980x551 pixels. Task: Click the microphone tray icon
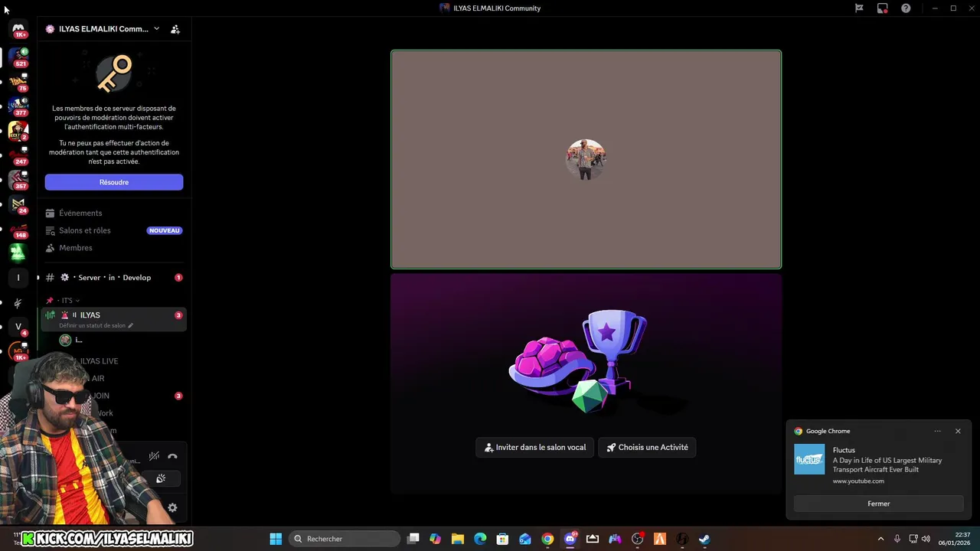pos(897,539)
